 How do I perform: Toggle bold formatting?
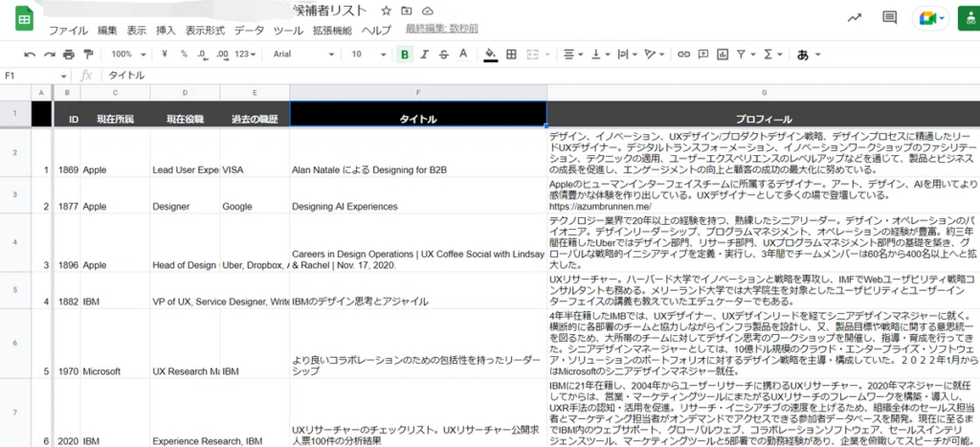405,55
